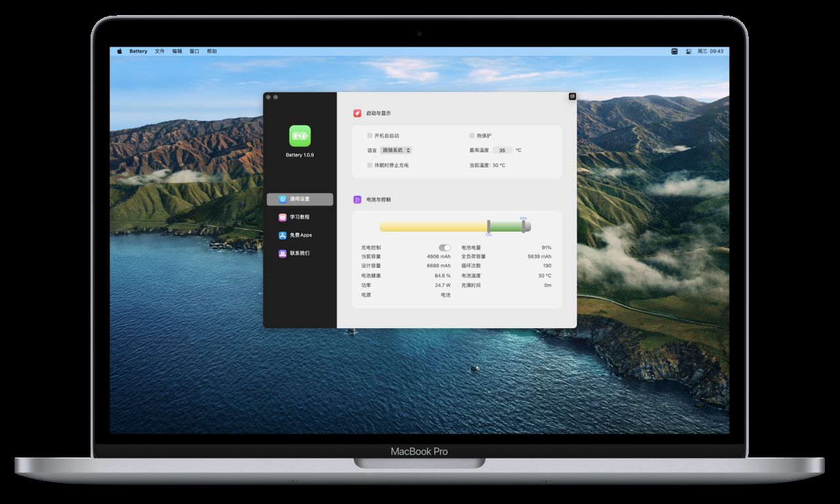
Task: Click the 设计容量 value 6669 mAh
Action: pyautogui.click(x=439, y=266)
